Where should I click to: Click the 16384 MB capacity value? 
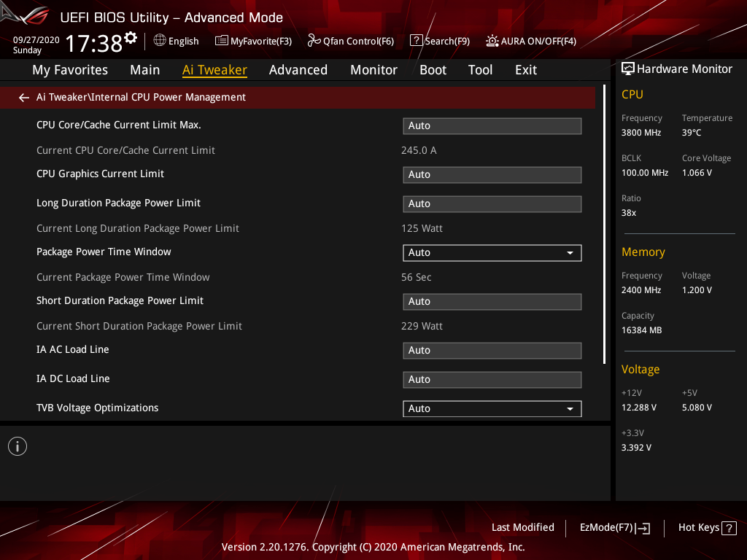coord(641,330)
